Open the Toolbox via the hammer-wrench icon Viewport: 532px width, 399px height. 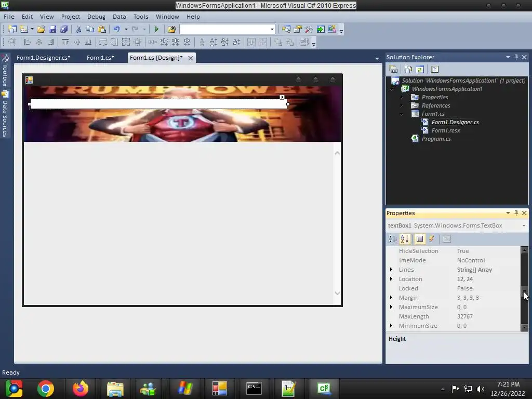(309, 29)
